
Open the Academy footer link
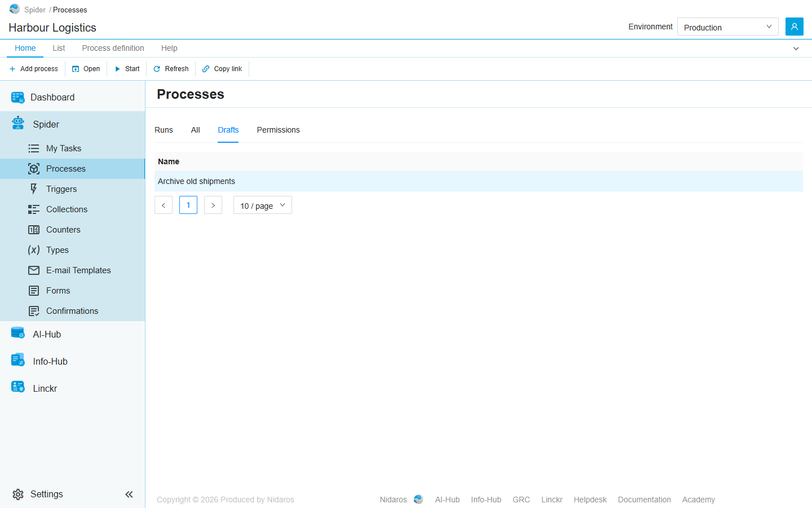pos(699,500)
